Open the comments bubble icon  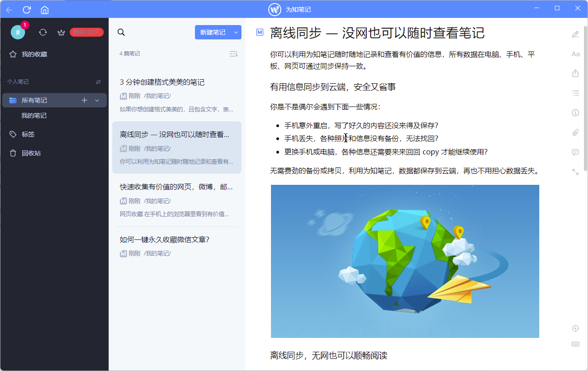[575, 152]
